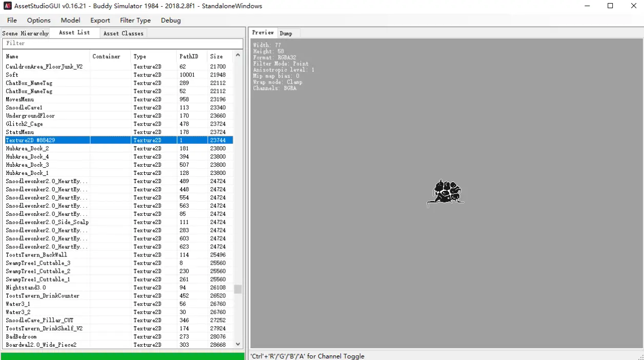Select the Glitch2_Cage row

click(118, 124)
